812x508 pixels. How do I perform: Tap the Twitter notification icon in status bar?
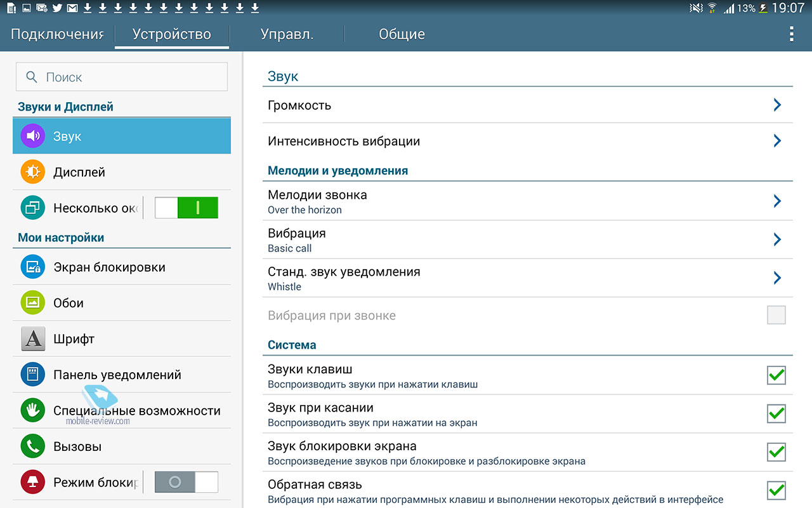[57, 8]
